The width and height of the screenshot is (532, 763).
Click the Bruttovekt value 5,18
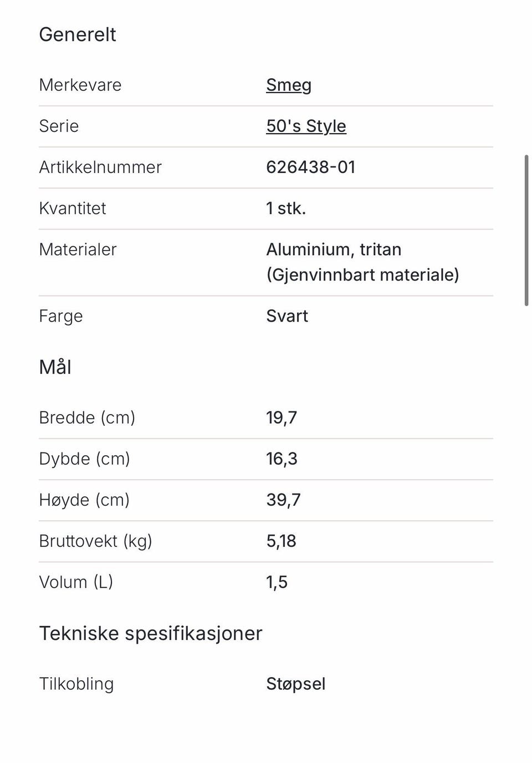[x=281, y=541]
